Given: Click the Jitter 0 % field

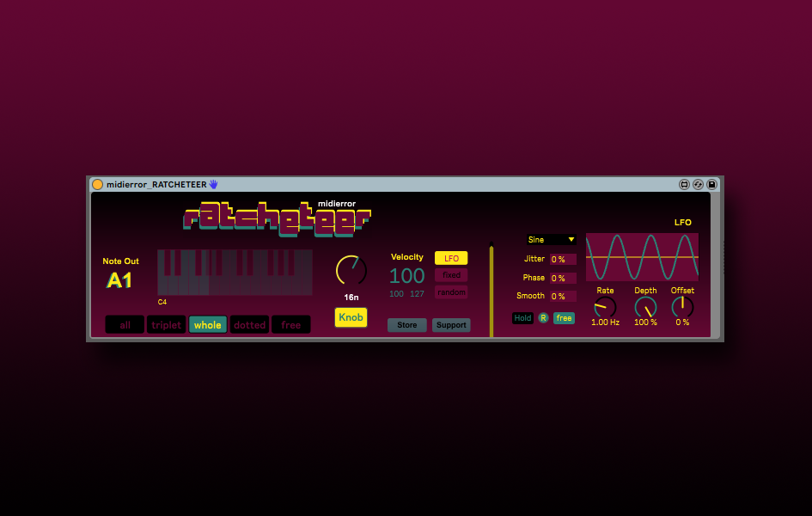Looking at the screenshot, I should click(x=563, y=259).
